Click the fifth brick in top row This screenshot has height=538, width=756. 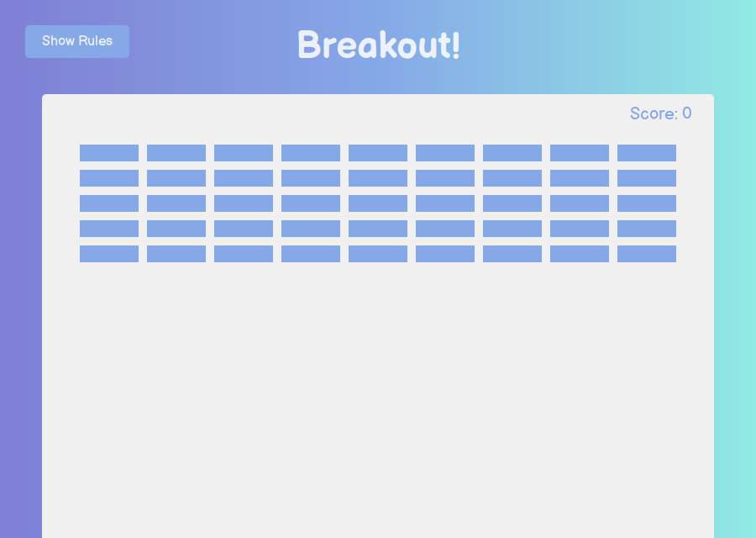378,153
